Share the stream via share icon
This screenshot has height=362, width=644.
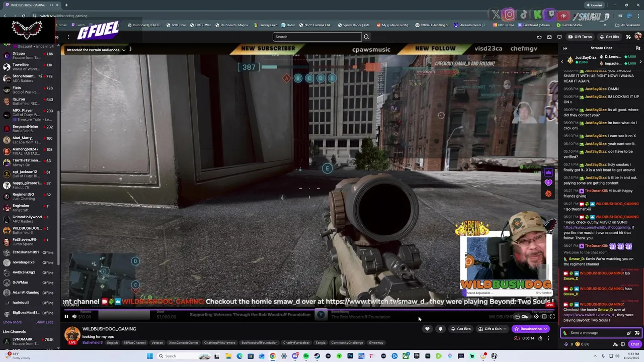coord(540,338)
